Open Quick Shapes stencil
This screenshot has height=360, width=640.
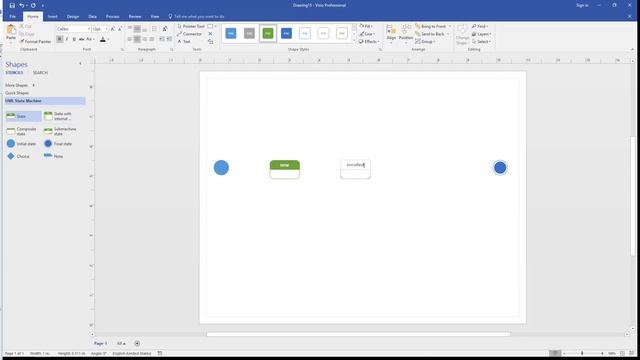coord(17,93)
